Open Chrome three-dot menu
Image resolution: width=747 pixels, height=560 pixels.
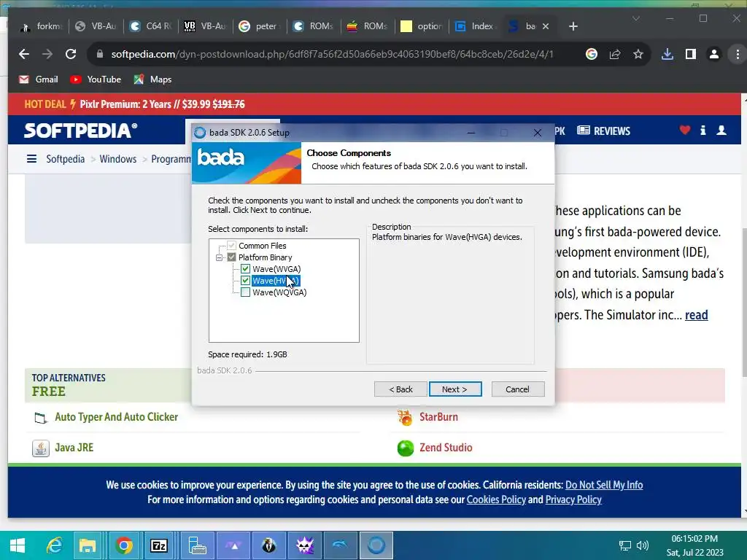click(738, 54)
